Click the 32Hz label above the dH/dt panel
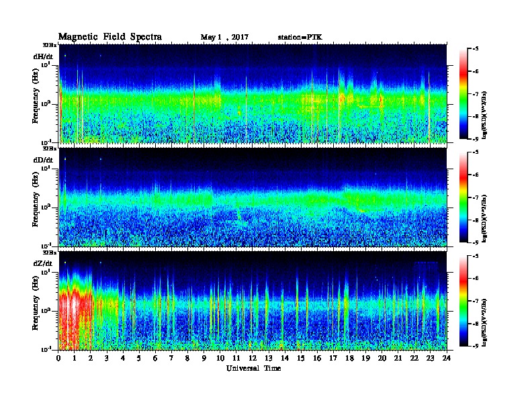This screenshot has width=532, height=411. click(50, 45)
